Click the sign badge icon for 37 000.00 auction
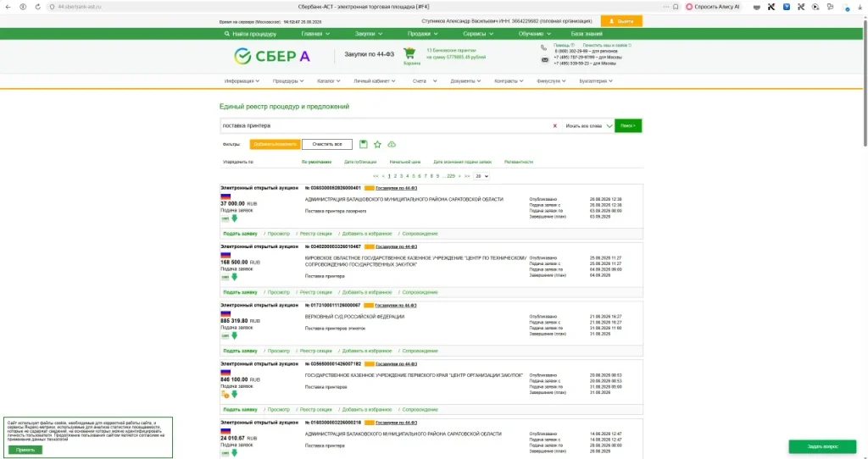Viewport: 868px width, 459px height. tap(225, 219)
